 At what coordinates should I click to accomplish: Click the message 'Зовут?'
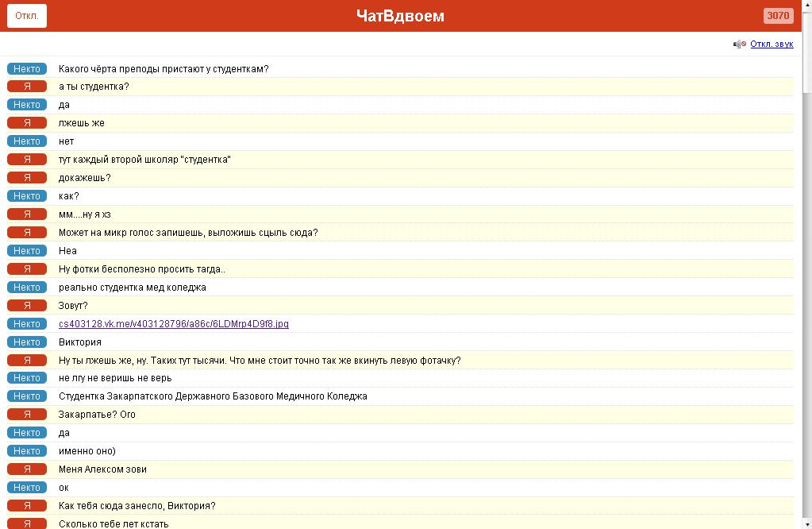coord(73,306)
